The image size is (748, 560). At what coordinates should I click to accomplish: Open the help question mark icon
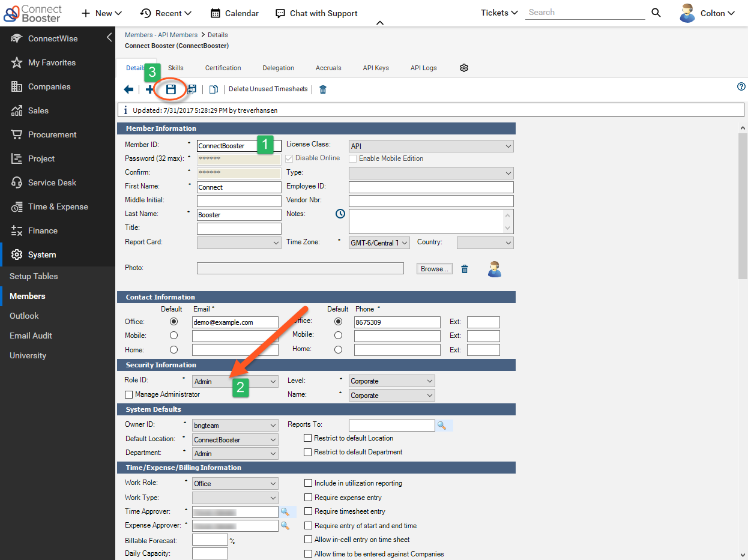[x=741, y=86]
